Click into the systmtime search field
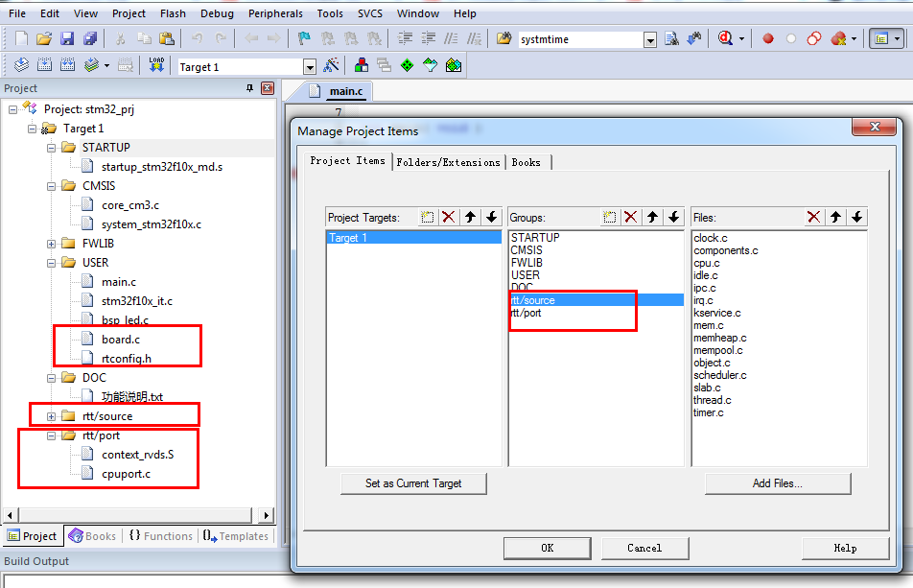Viewport: 913px width, 588px height. tap(580, 39)
